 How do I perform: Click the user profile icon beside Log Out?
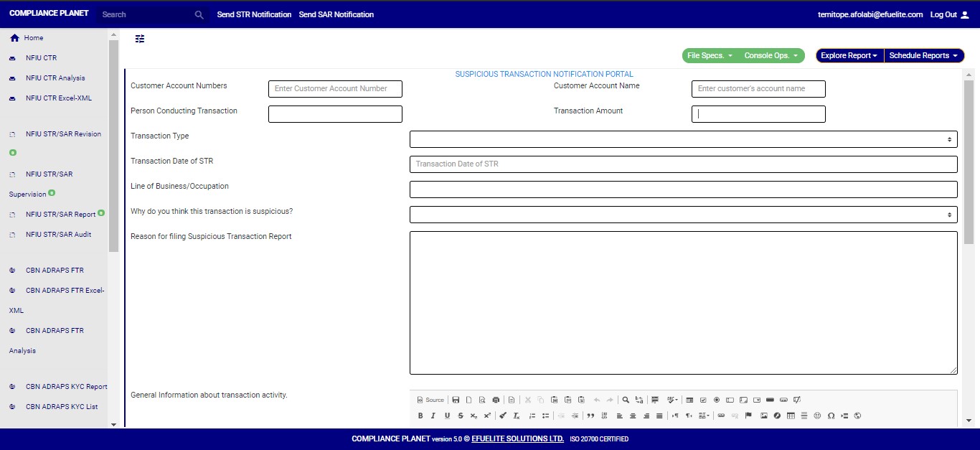pyautogui.click(x=964, y=14)
